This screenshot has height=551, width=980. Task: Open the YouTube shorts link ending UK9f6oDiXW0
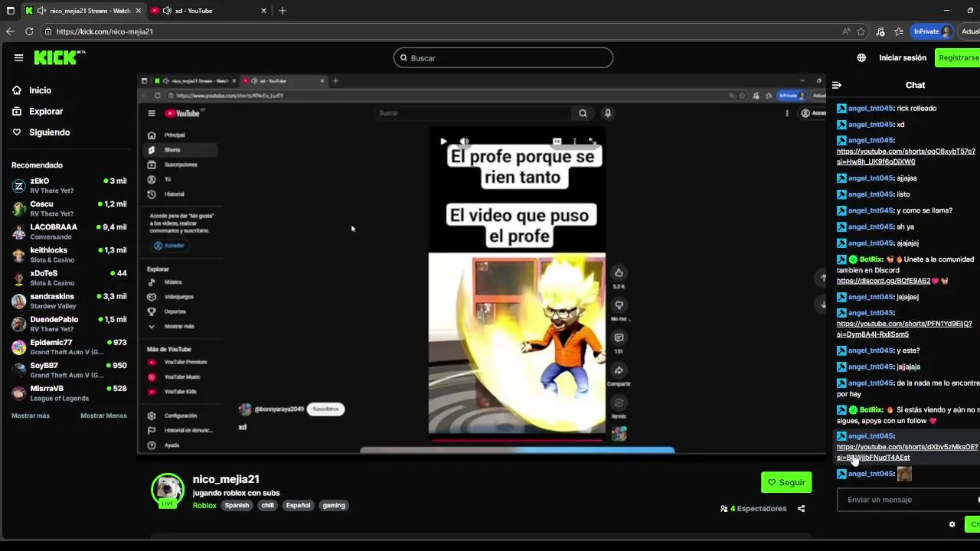point(906,157)
